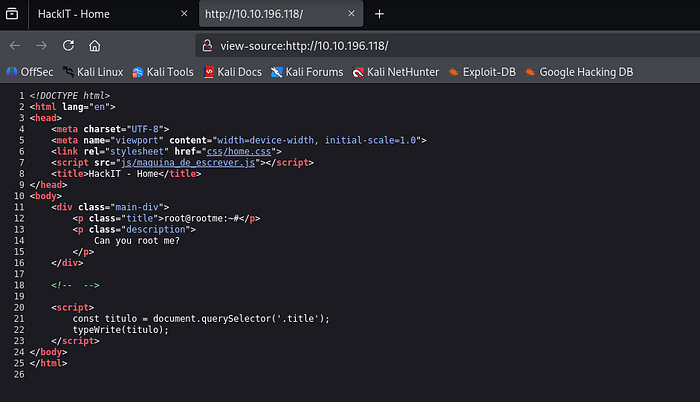Go forward with the forward arrow
Image resolution: width=700 pixels, height=402 pixels.
click(x=42, y=46)
